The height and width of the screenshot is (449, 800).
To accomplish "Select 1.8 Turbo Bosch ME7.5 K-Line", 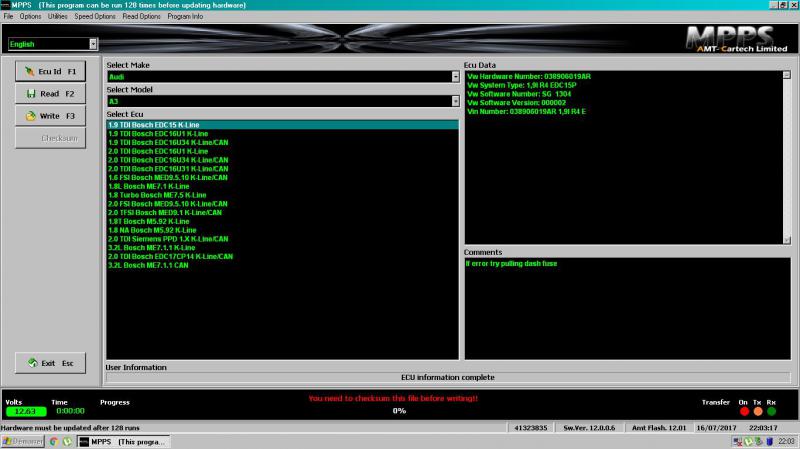I will [283, 195].
